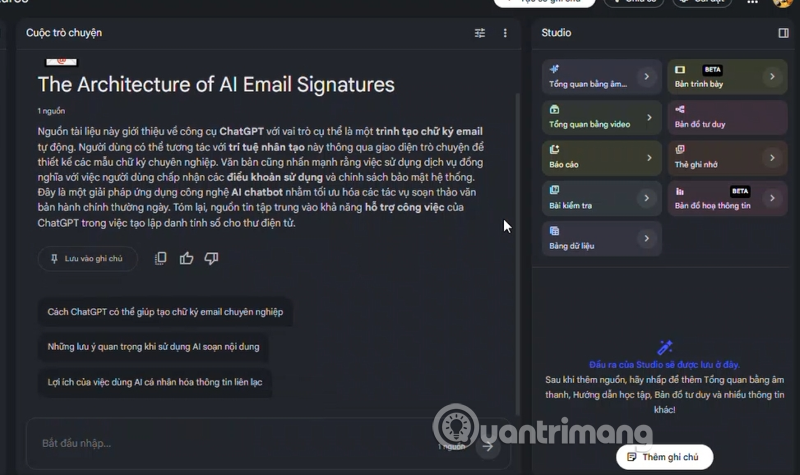Expand arrow on Báo cáo card
Viewport: 800px width, 475px height.
click(649, 158)
